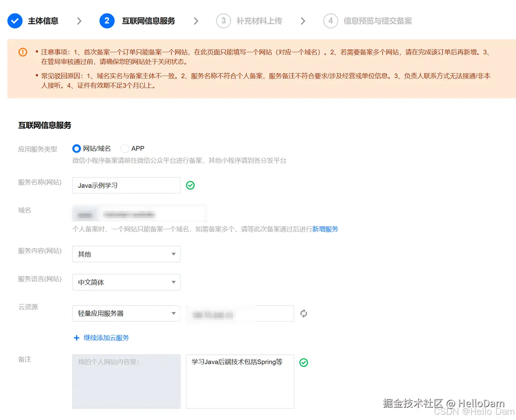This screenshot has height=420, width=516.
Task: Open the 服务语言 dropdown showing 中文简体
Action: click(x=126, y=282)
